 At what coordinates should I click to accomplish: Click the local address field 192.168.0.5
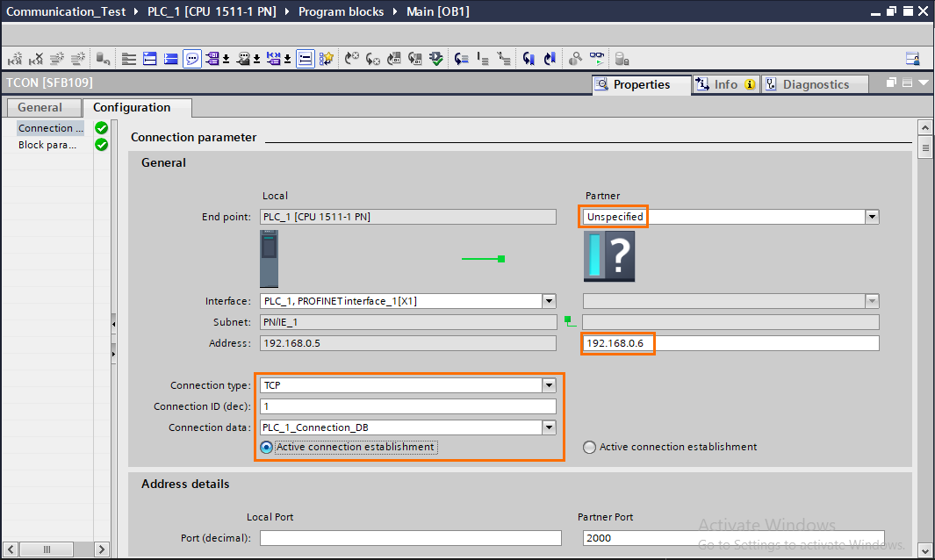[408, 343]
